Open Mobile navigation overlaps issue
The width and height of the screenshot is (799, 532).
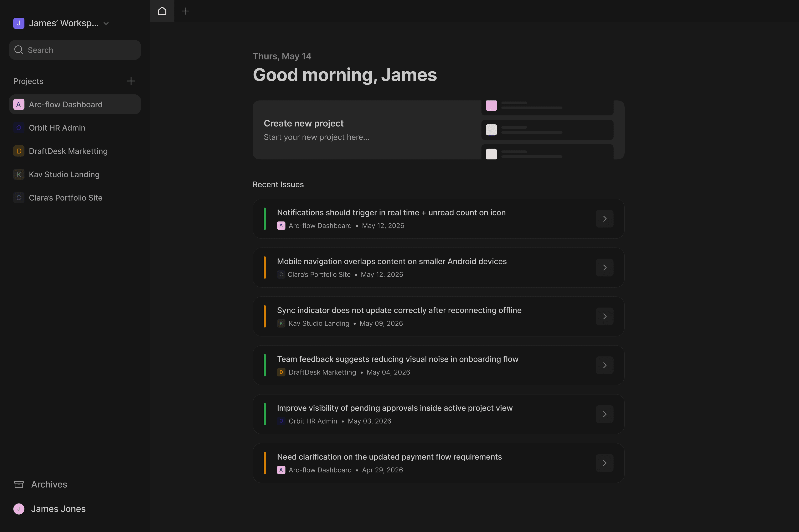pos(438,267)
